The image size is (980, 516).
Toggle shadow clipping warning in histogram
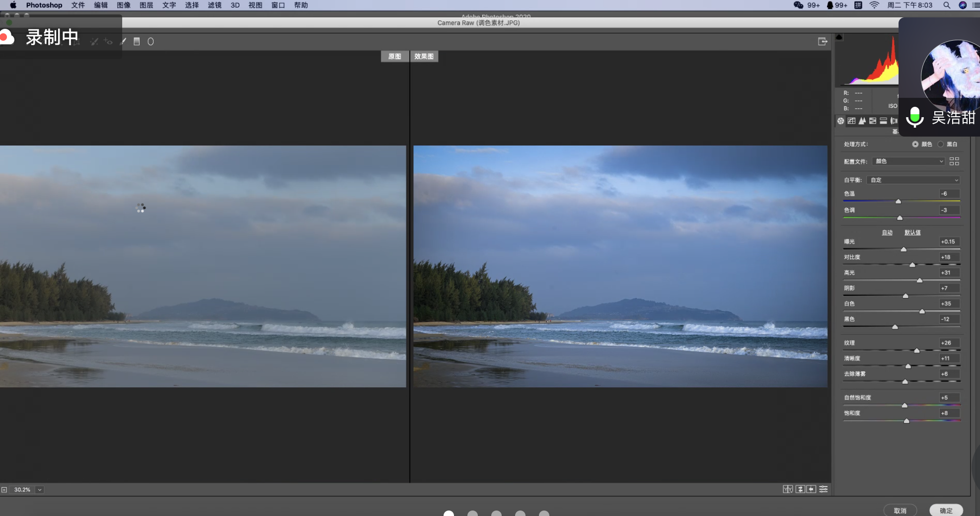tap(839, 37)
